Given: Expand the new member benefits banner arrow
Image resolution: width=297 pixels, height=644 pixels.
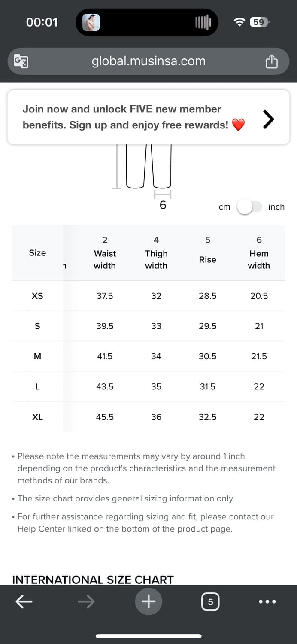Looking at the screenshot, I should pos(268,119).
